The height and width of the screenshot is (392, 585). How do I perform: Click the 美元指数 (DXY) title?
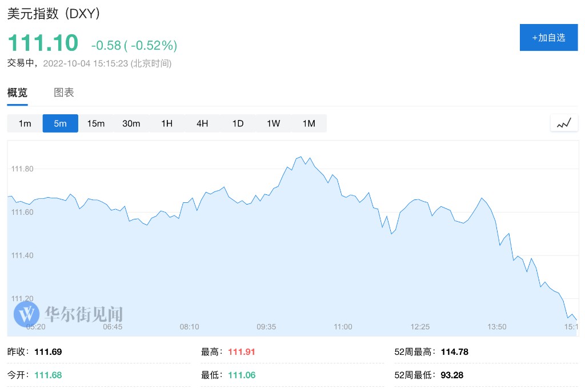[54, 14]
